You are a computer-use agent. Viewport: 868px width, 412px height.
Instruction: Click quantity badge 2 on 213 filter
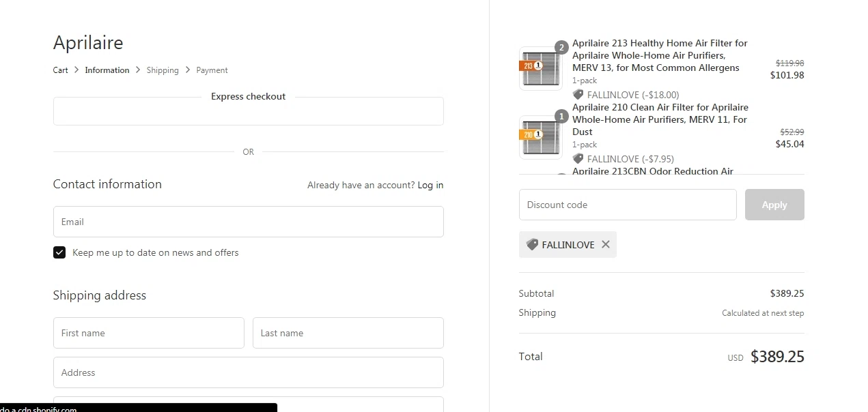[561, 47]
